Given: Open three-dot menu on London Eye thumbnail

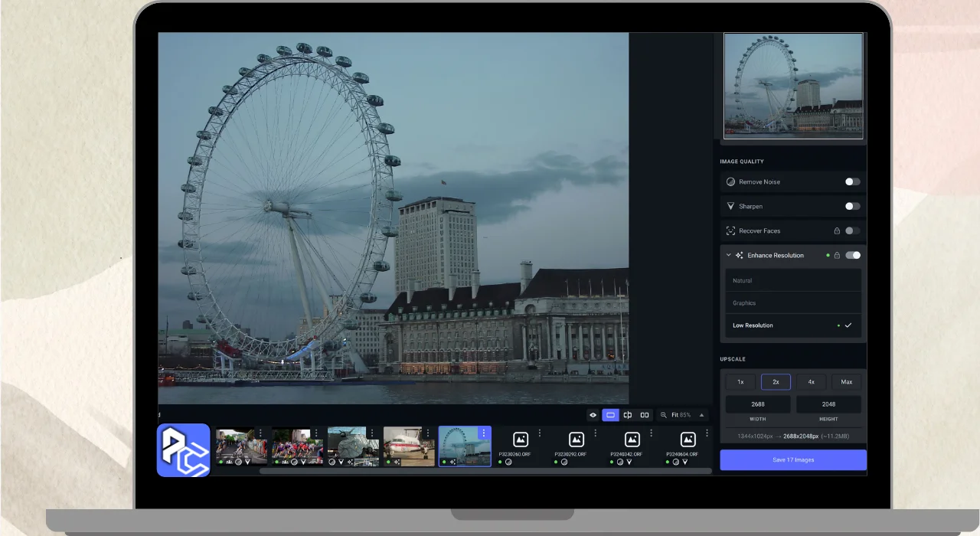Looking at the screenshot, I should click(x=483, y=433).
